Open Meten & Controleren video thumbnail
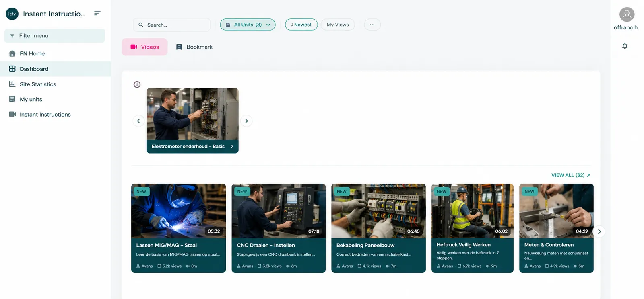644x299 pixels. tap(556, 211)
